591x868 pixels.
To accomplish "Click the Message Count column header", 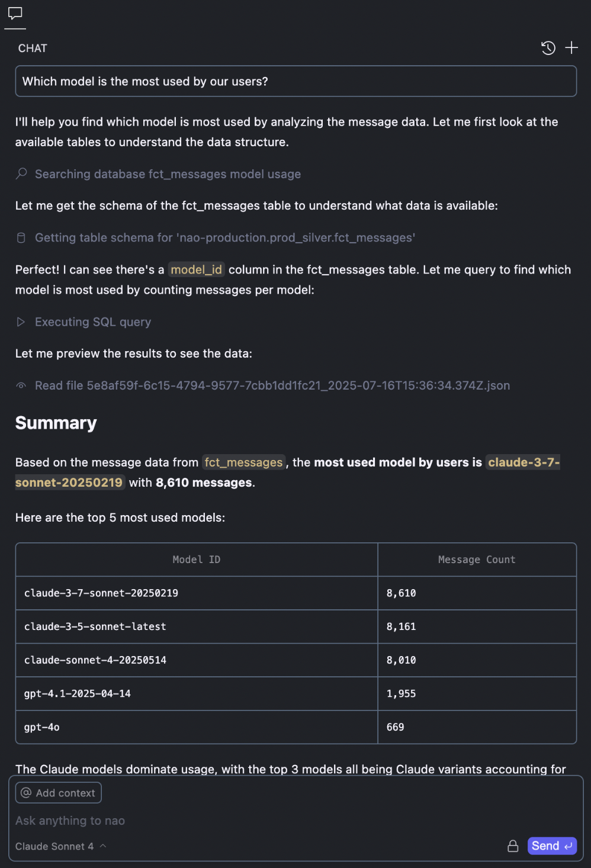I will point(476,560).
